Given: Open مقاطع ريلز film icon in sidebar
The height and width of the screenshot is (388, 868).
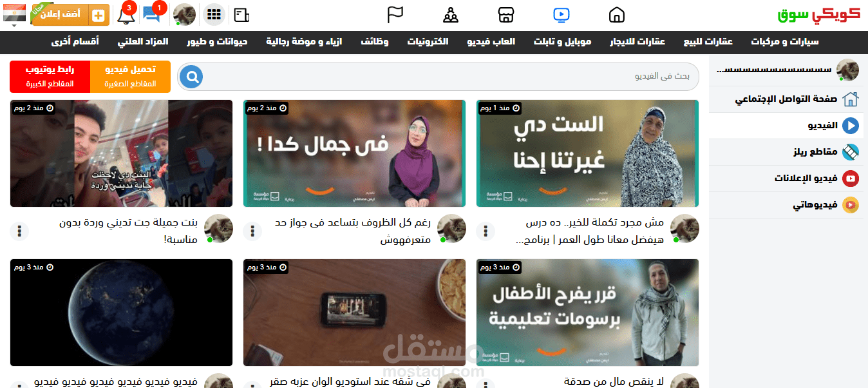Looking at the screenshot, I should pos(851,152).
